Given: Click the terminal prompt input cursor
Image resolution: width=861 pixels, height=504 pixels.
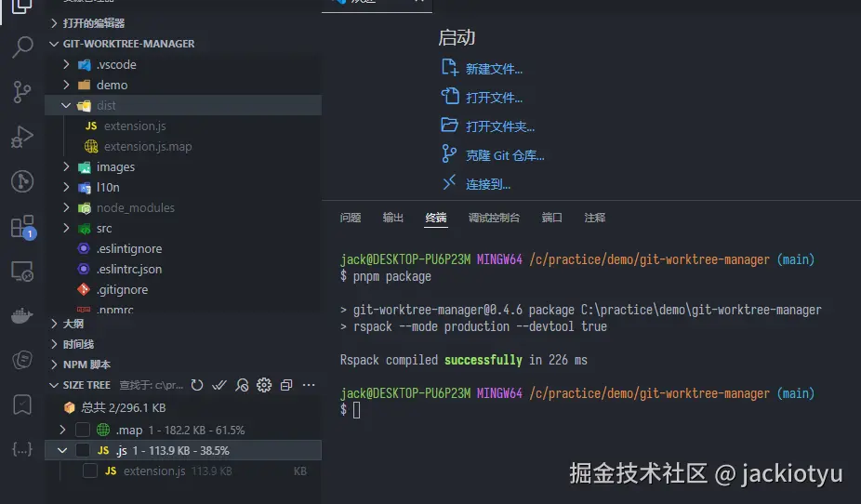Looking at the screenshot, I should point(356,409).
